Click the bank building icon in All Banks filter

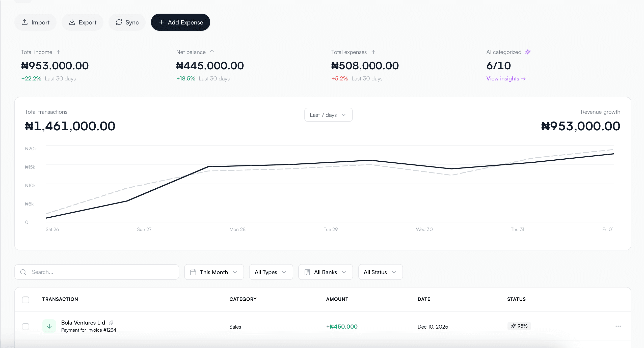tap(307, 272)
